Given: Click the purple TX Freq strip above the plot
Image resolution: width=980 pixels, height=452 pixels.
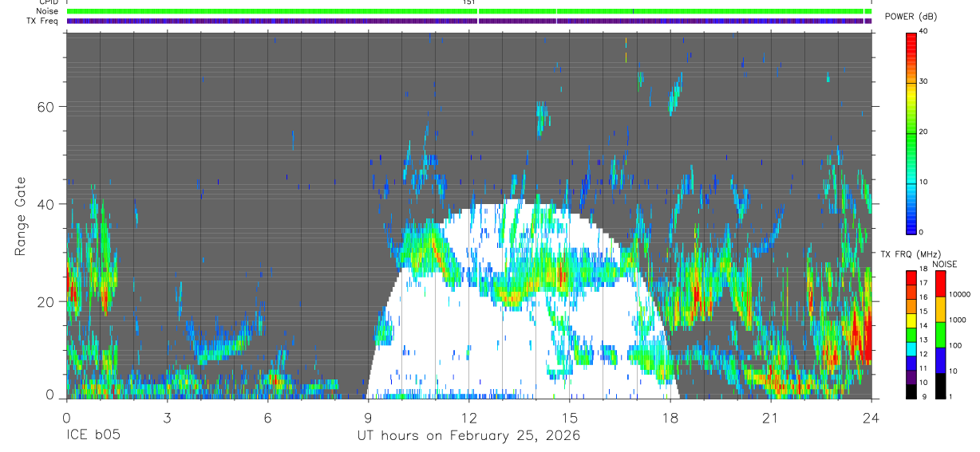Looking at the screenshot, I should click(x=468, y=21).
